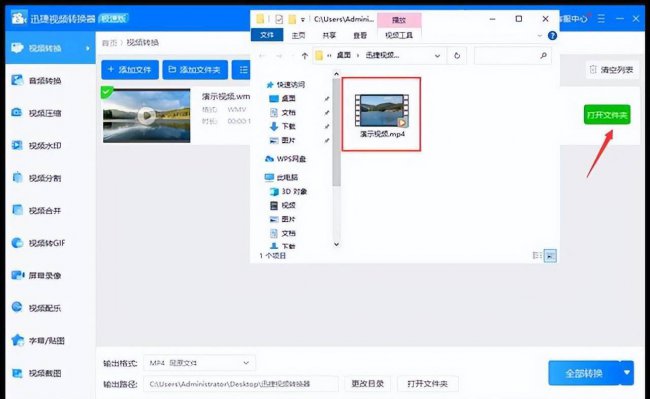Viewport: 650px width, 399px height.
Task: Collapse the Explorer ribbon chevron
Action: (x=539, y=36)
